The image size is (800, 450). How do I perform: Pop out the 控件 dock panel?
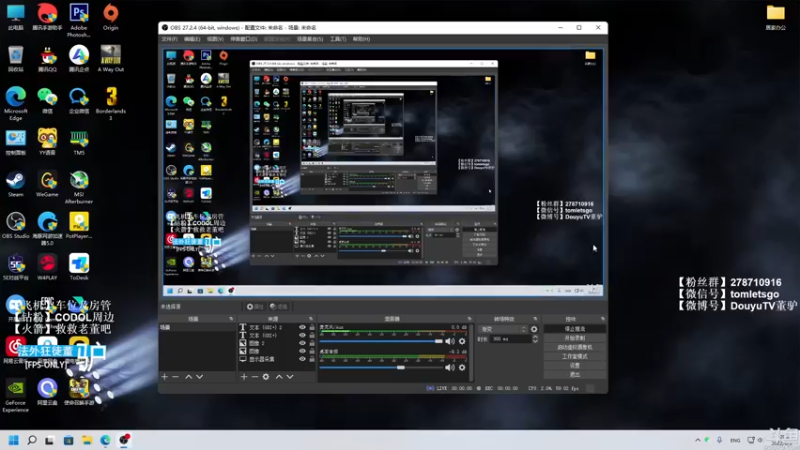[x=603, y=319]
